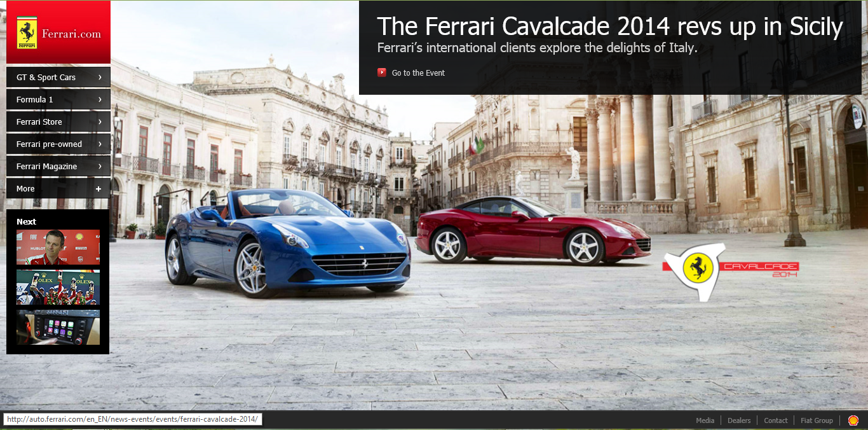Expand the Ferrari pre-owned arrow
868x430 pixels.
click(x=100, y=144)
